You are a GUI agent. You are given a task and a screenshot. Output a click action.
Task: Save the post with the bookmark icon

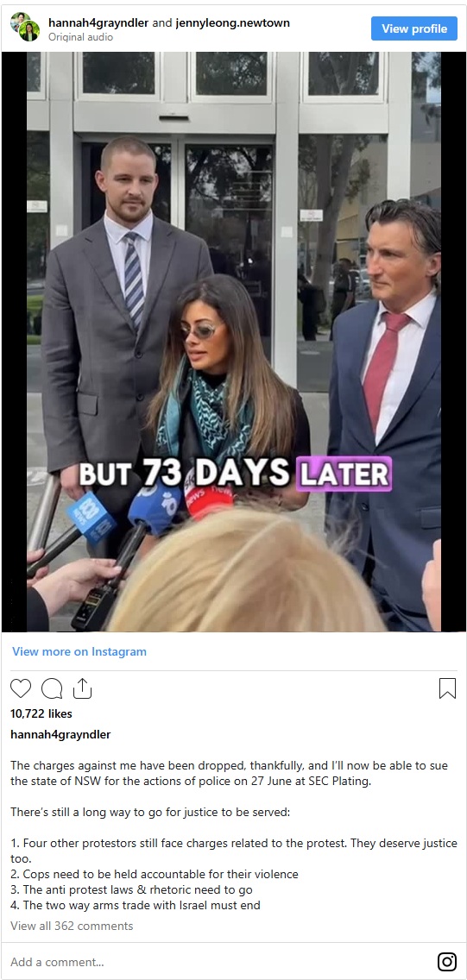[x=448, y=688]
